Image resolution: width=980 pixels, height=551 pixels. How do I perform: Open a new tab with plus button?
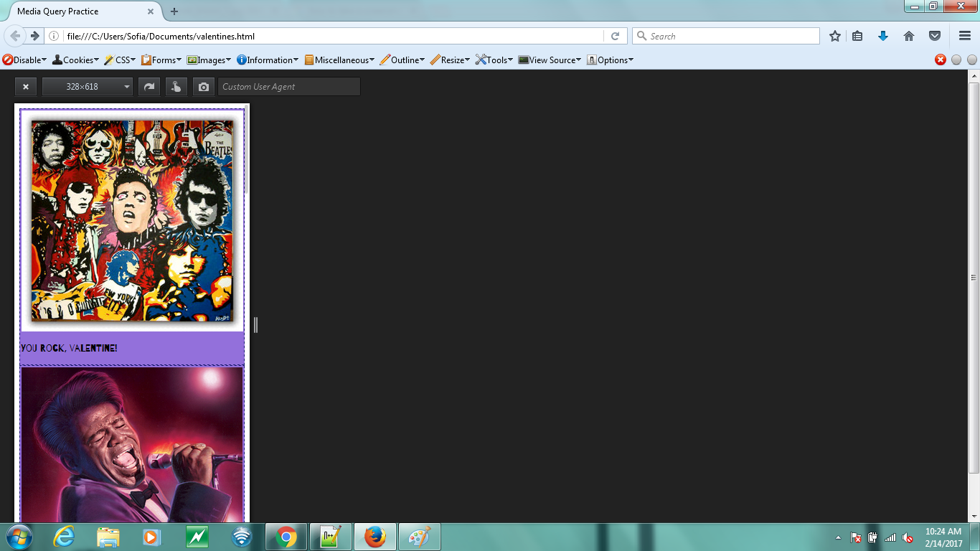click(174, 11)
